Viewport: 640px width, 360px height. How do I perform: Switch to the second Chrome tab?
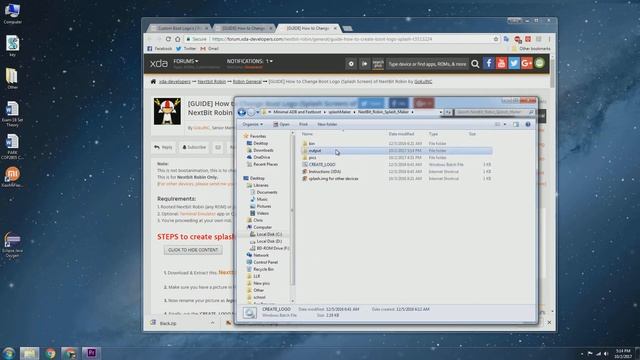click(244, 28)
